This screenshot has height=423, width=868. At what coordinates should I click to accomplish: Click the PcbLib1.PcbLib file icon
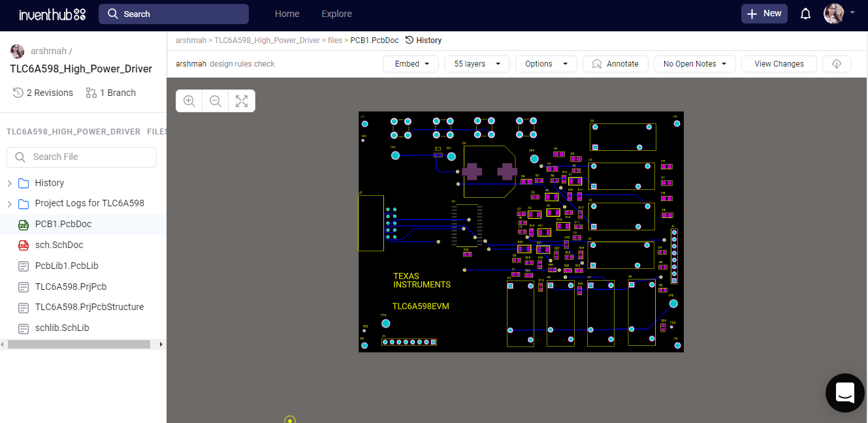24,266
